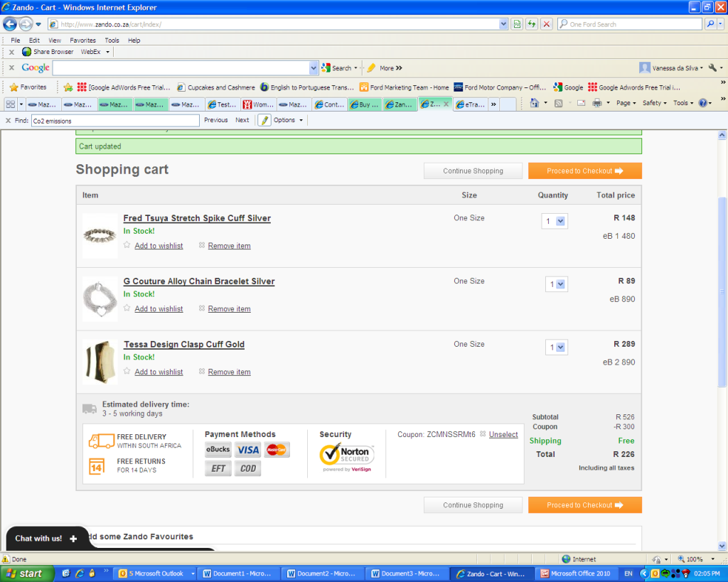728x582 pixels.
Task: Open the Favorites menu in menu bar
Action: (x=82, y=41)
